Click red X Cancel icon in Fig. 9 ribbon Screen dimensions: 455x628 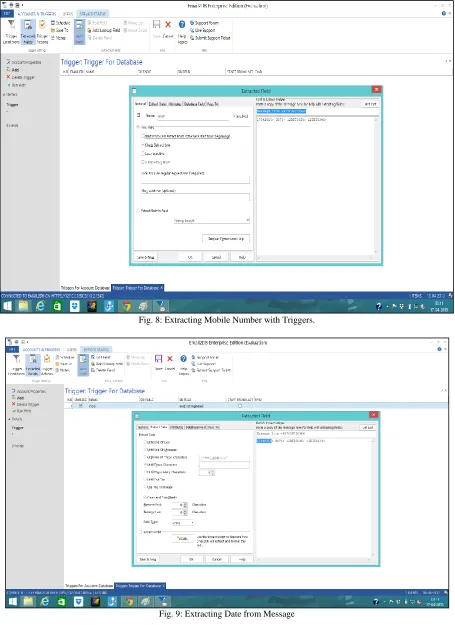pos(170,358)
